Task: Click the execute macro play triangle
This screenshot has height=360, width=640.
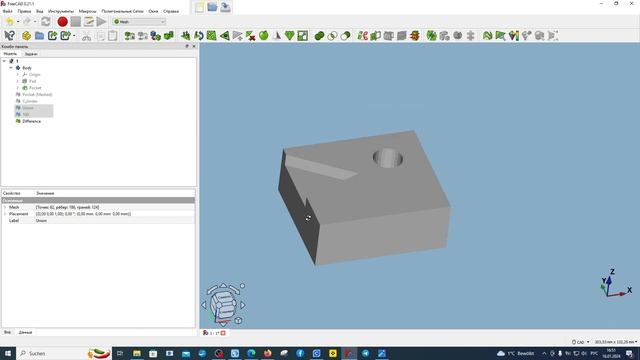Action: click(101, 22)
